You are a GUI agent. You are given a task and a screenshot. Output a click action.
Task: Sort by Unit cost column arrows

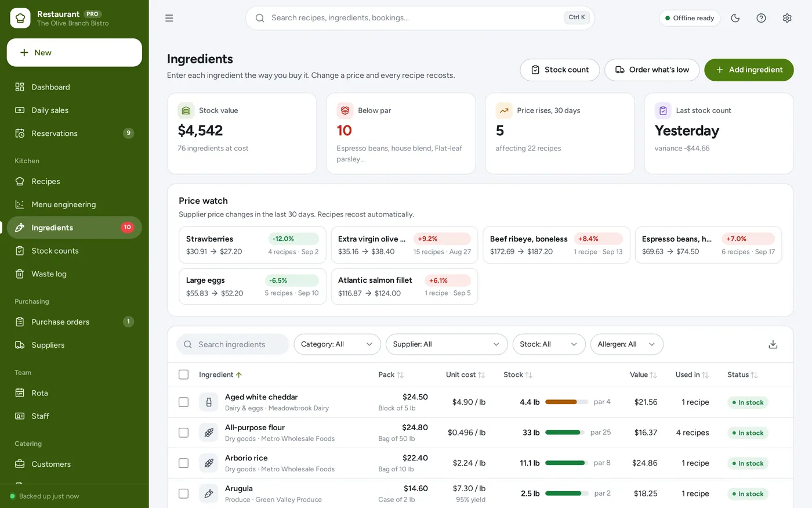pyautogui.click(x=481, y=375)
